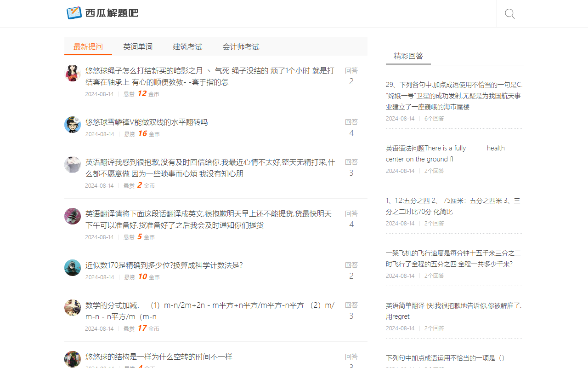This screenshot has height=368, width=588.
Task: Open sidebar item 英语简单翻译 快!我很抱歉
Action: [454, 311]
